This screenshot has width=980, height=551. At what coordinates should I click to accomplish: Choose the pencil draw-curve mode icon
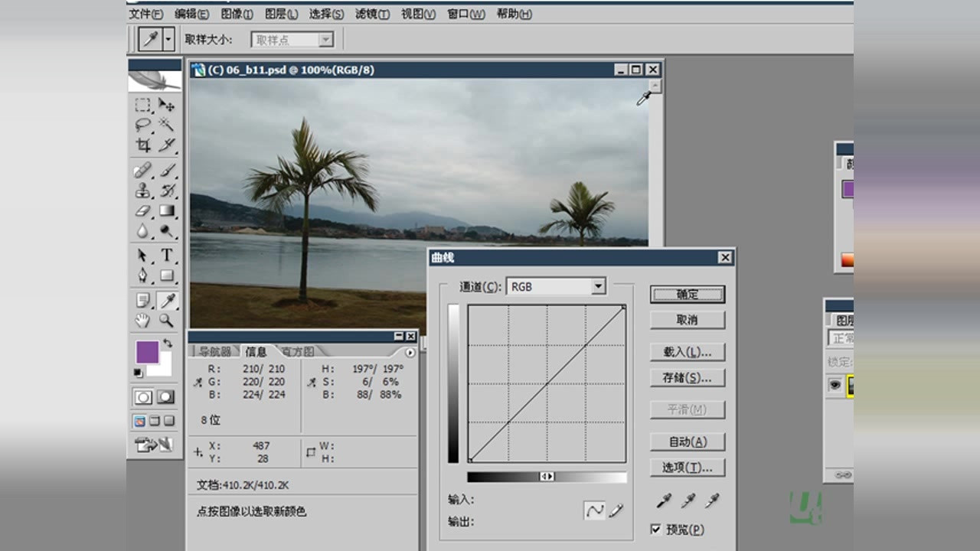(616, 510)
